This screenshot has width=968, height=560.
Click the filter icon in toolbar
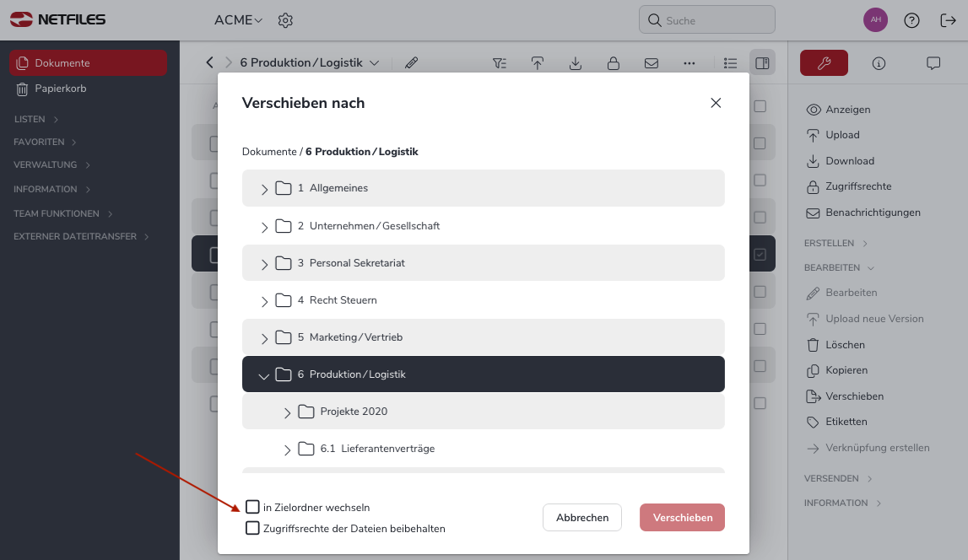coord(500,63)
